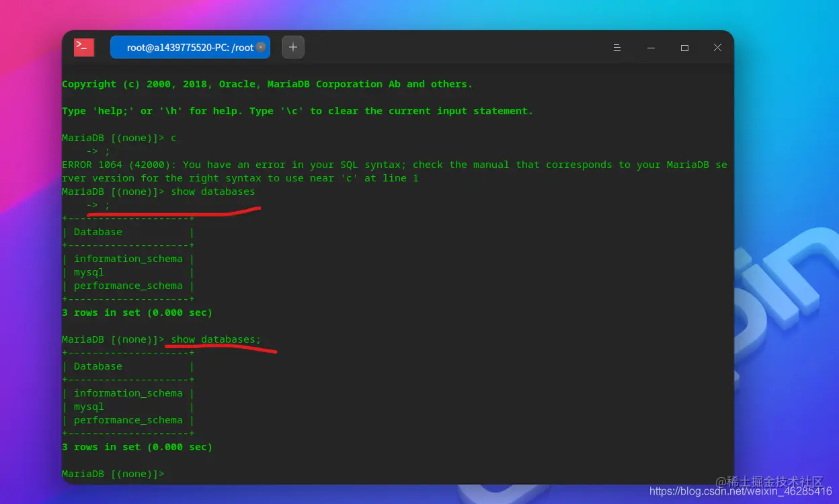This screenshot has height=504, width=839.
Task: Click performance_schema in the second result table
Action: tap(128, 420)
